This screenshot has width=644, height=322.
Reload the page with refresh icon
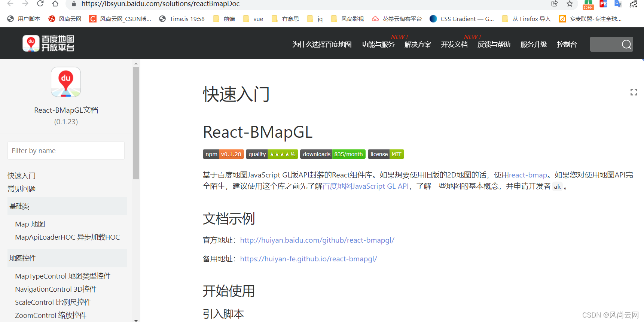[x=40, y=3]
